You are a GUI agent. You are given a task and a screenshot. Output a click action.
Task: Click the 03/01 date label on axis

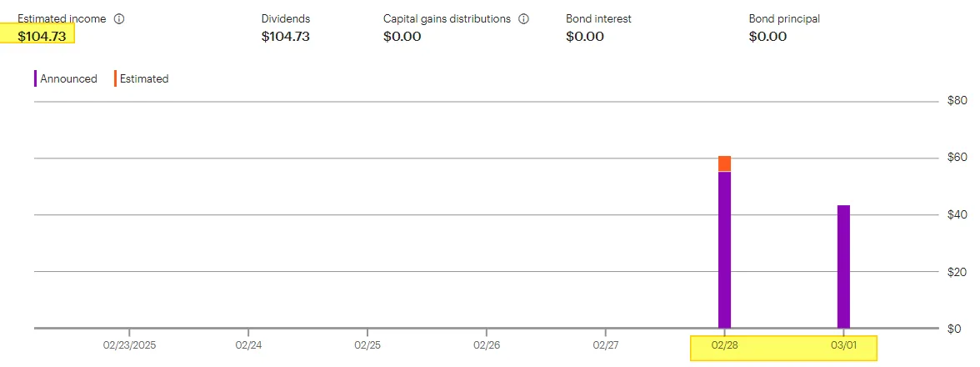pyautogui.click(x=843, y=344)
